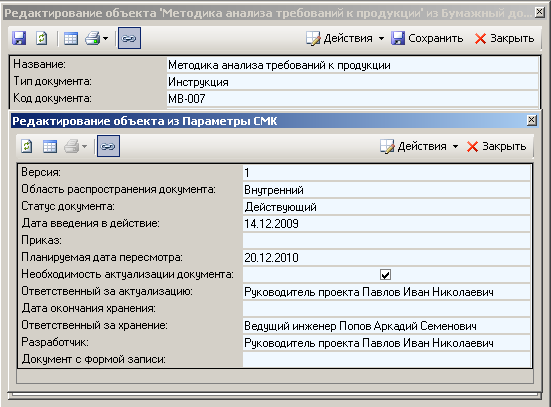The width and height of the screenshot is (551, 407).
Task: Toggle the link chain button in outer toolbar
Action: (129, 38)
